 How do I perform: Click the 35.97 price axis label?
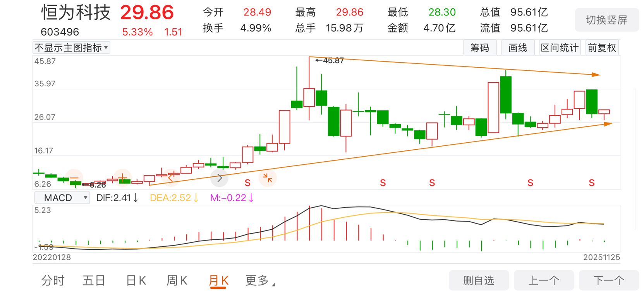click(45, 84)
